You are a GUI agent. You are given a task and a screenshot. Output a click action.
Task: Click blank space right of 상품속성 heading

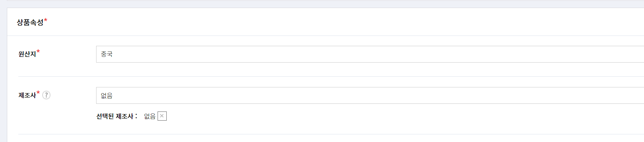343,22
